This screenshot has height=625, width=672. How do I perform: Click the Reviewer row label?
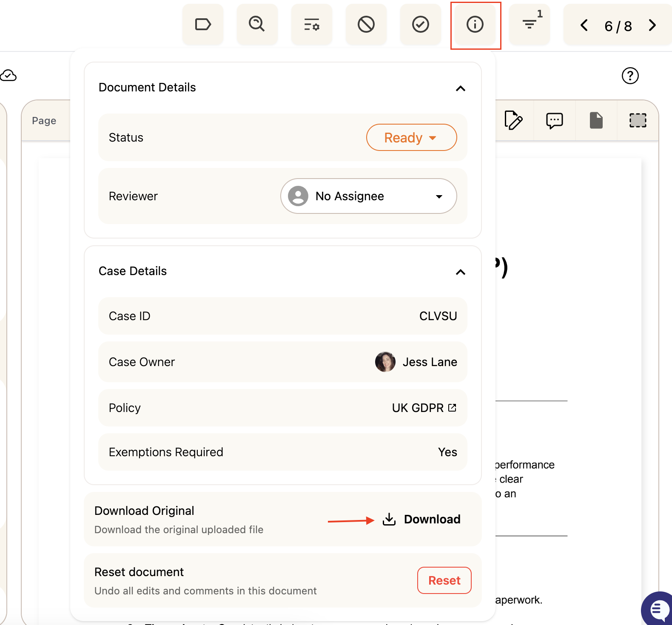pos(133,196)
